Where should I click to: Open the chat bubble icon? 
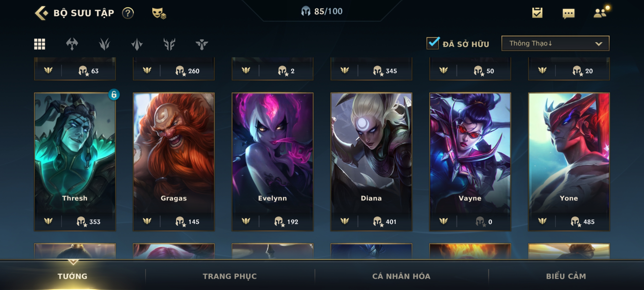click(568, 13)
